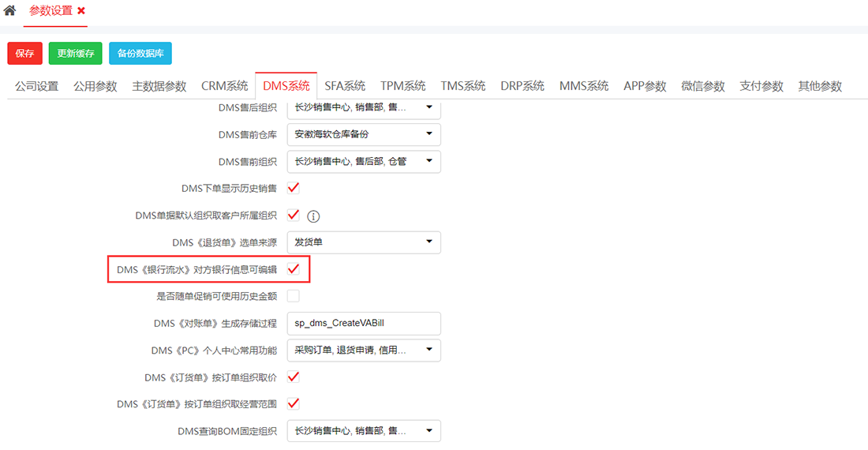The width and height of the screenshot is (868, 450).
Task: Expand DMS《退货单》选单来源 dropdown
Action: tap(363, 242)
